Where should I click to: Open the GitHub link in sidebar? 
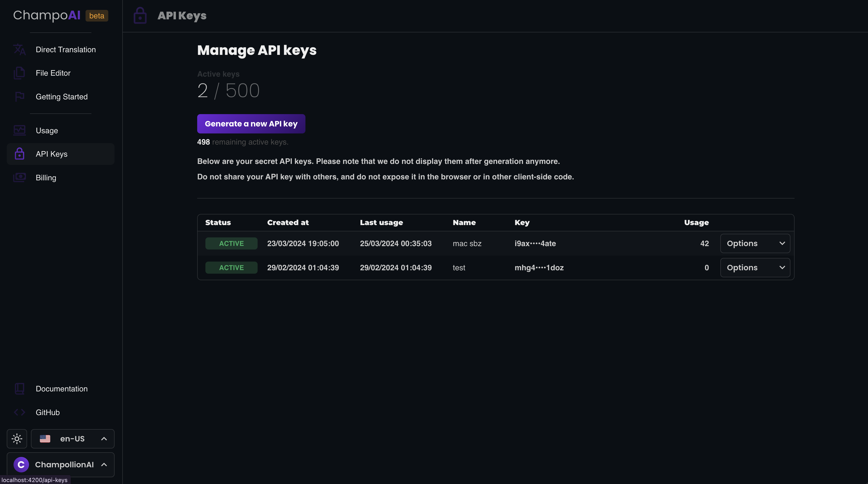click(48, 412)
